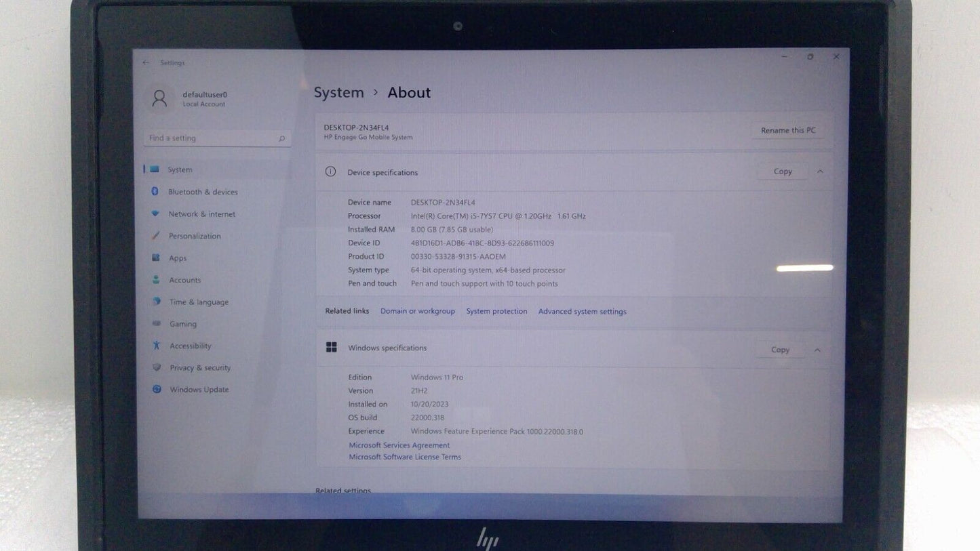Click the Network Wi-Fi icon in sidebar
Screen dimensions: 980x551
[x=155, y=213]
